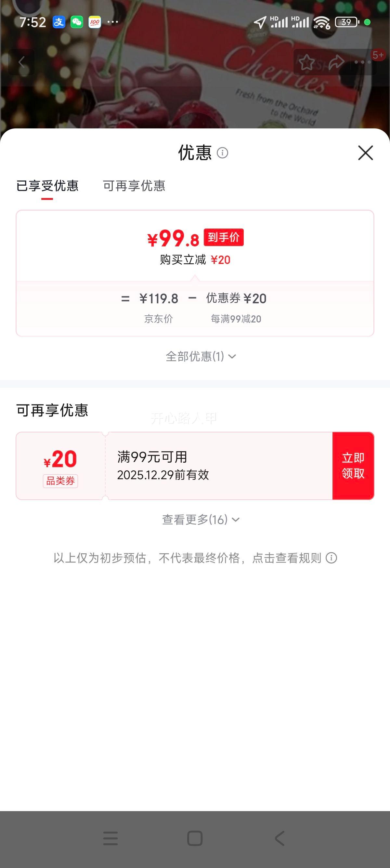
Task: Open the three-dot more menu
Action: click(362, 62)
